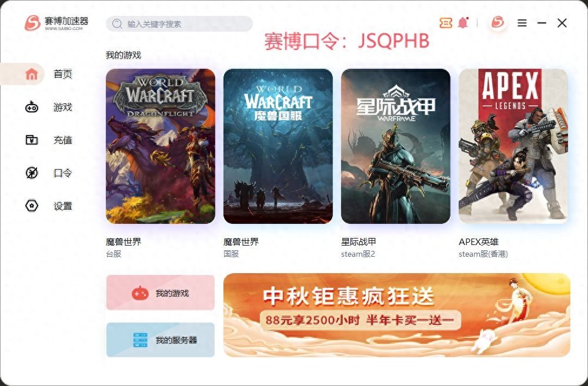
Task: Open the coupon ticket icon
Action: pyautogui.click(x=446, y=23)
